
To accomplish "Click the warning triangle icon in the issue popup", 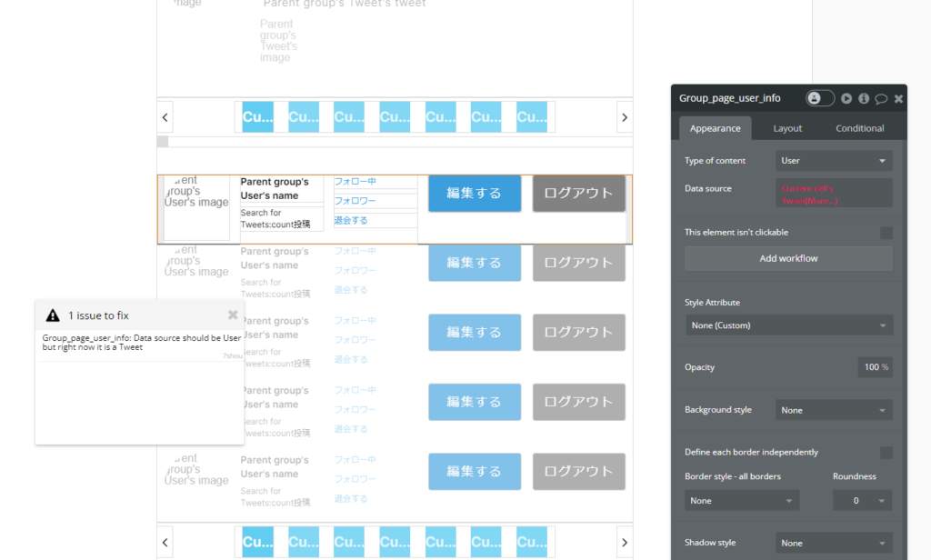I will point(53,315).
